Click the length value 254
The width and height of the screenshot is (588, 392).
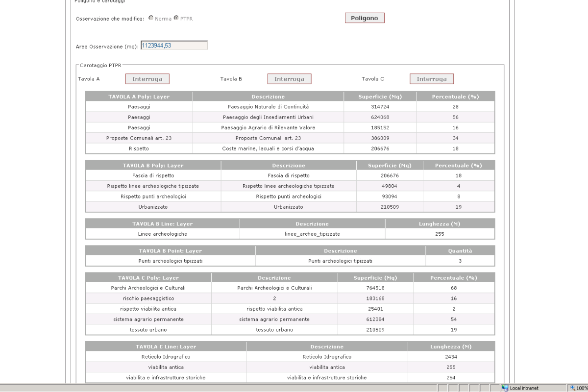coord(451,378)
